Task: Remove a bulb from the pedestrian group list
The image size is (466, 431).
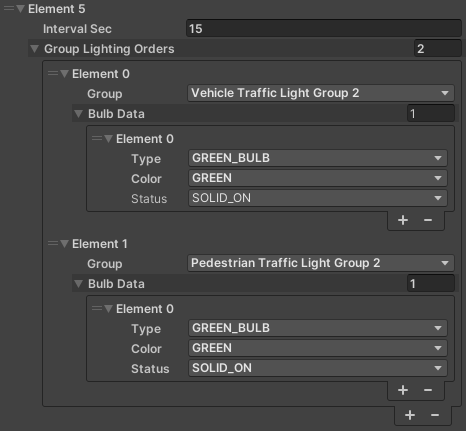Action: point(428,390)
